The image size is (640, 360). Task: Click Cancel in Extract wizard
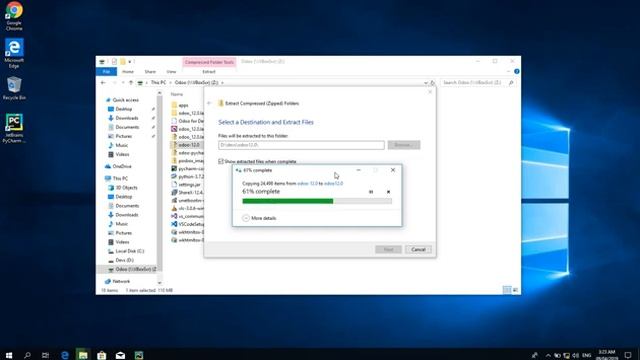[x=418, y=249]
